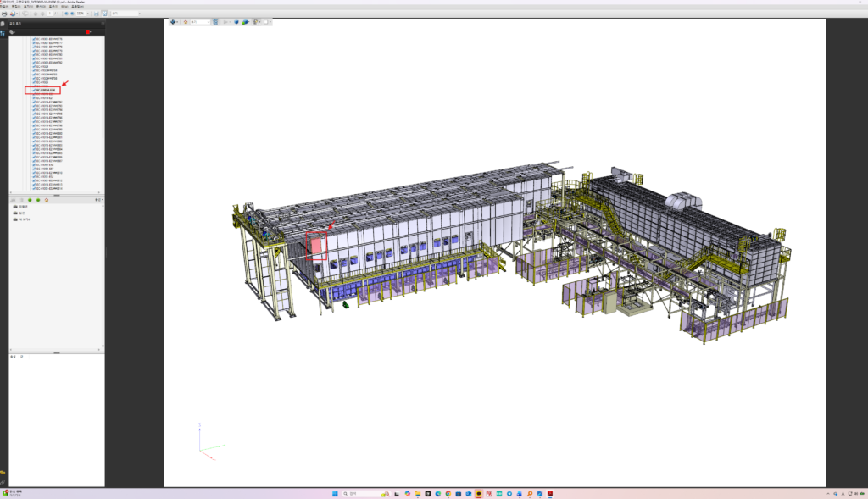Screen dimensions: 868x499
Task: Open the 3D views dropdown list
Action: 209,22
